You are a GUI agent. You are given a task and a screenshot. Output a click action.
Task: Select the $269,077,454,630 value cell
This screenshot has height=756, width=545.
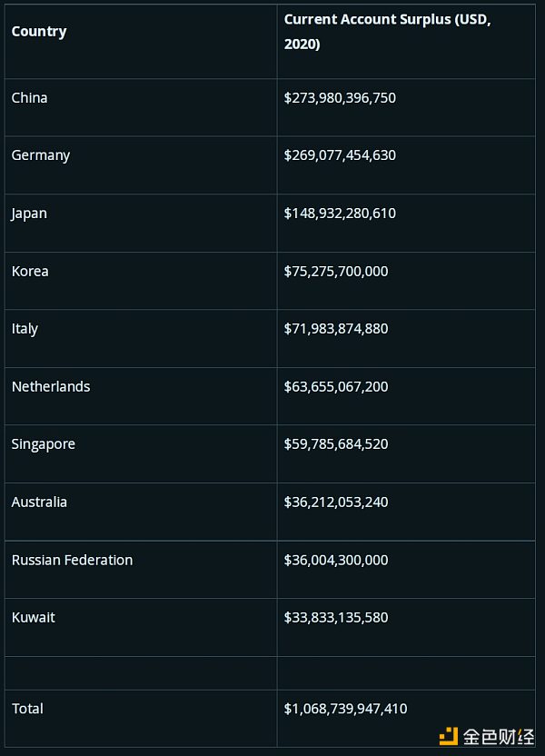click(340, 155)
